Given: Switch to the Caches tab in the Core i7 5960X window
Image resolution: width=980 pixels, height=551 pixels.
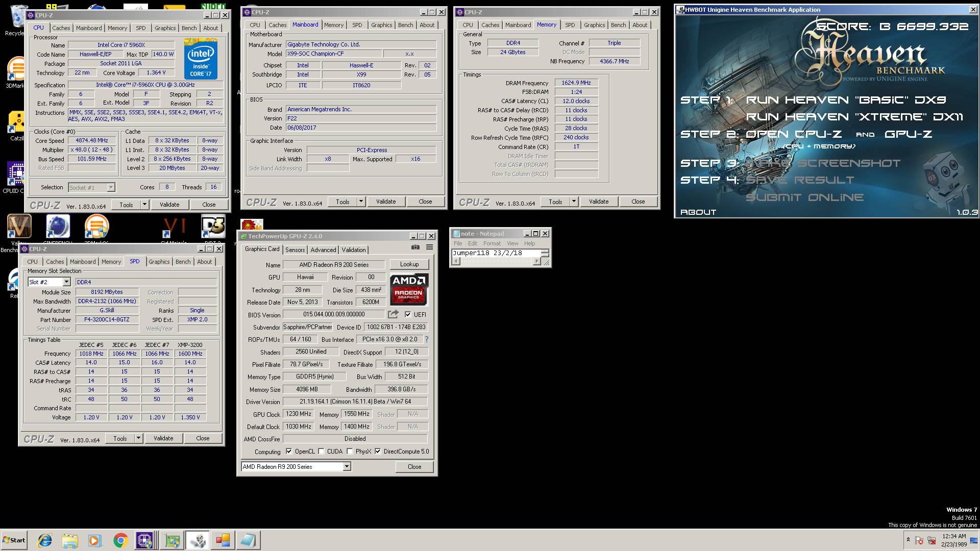Looking at the screenshot, I should coord(61,28).
